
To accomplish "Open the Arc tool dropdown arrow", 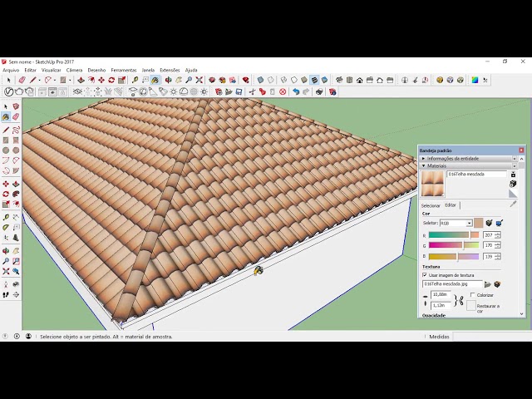I will coord(55,80).
